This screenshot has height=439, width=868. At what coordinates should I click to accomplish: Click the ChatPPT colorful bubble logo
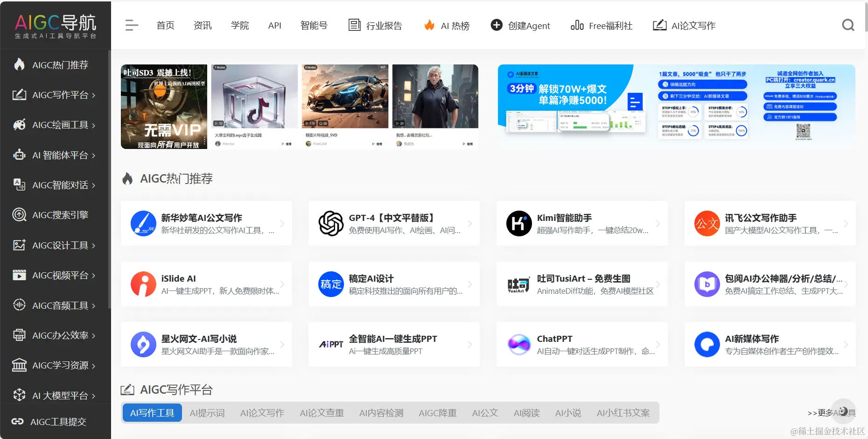coord(519,344)
